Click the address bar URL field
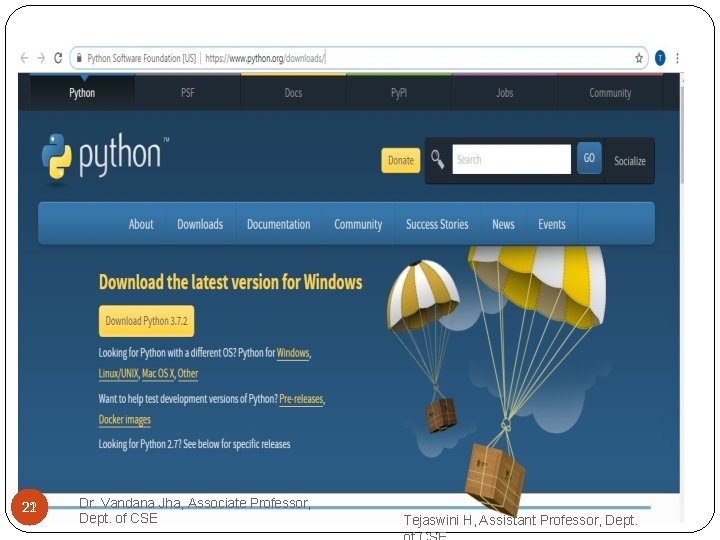This screenshot has height=540, width=720. (x=359, y=58)
